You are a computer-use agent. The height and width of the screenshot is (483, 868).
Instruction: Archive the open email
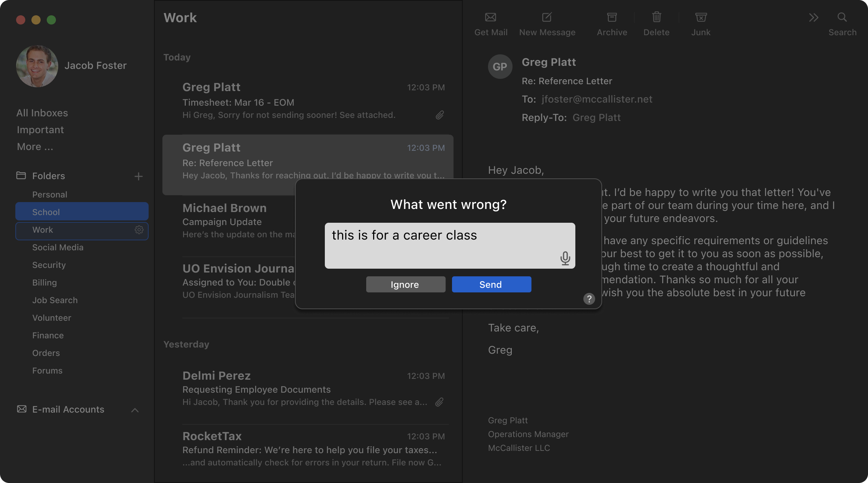pos(612,18)
